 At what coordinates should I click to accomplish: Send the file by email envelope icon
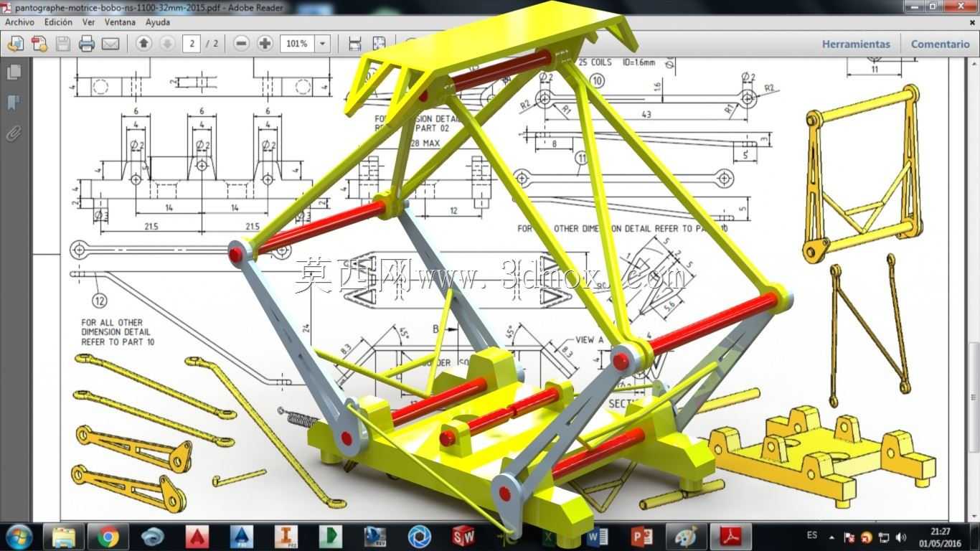[110, 44]
